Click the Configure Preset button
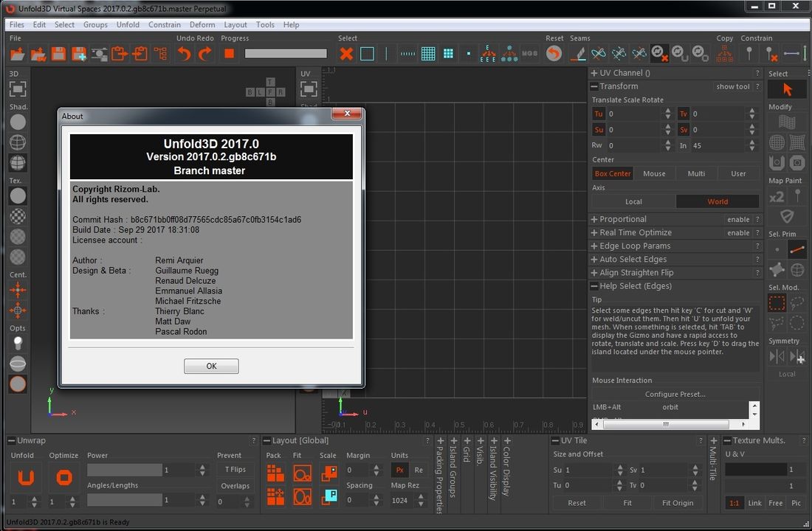This screenshot has width=812, height=531. (x=675, y=394)
